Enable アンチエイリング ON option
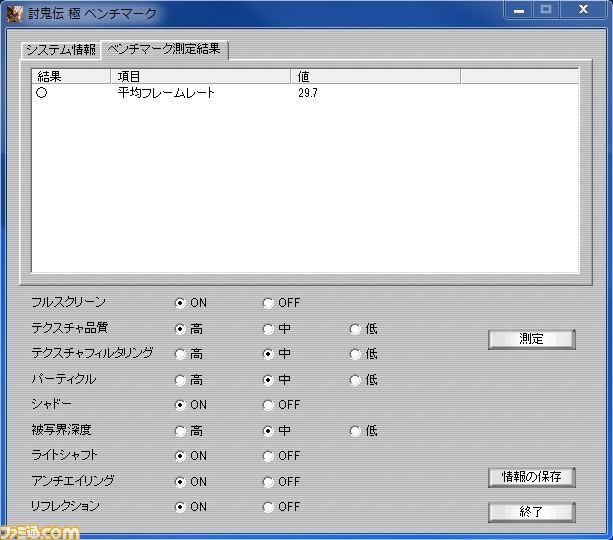613x540 pixels. click(180, 482)
